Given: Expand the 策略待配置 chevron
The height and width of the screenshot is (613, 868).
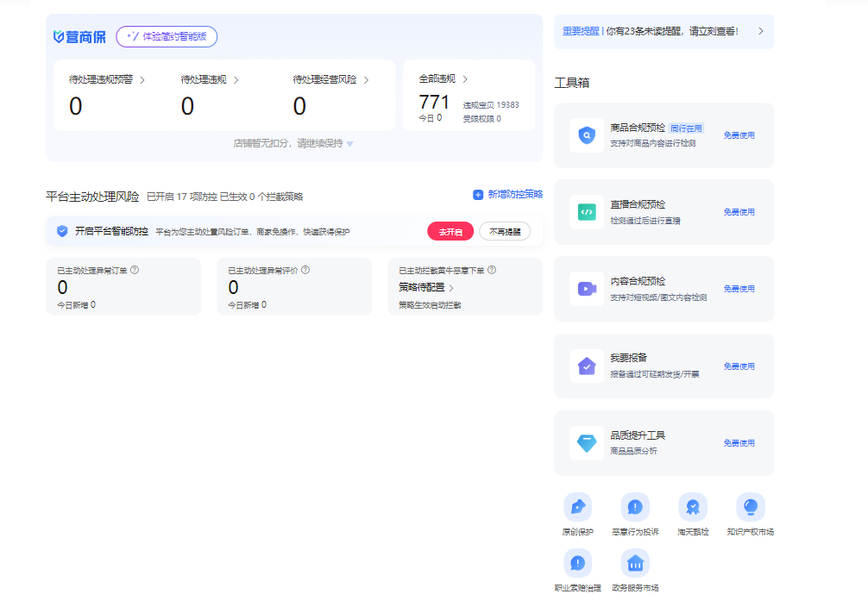Looking at the screenshot, I should (451, 288).
